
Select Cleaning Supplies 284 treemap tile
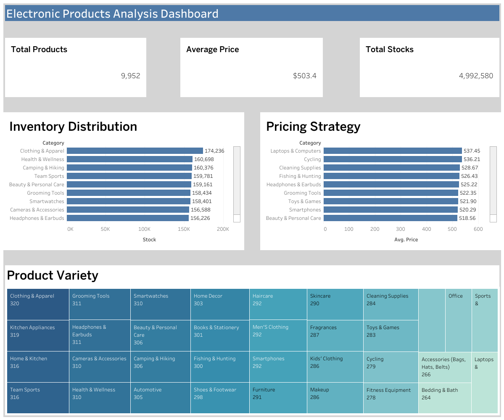(x=391, y=304)
